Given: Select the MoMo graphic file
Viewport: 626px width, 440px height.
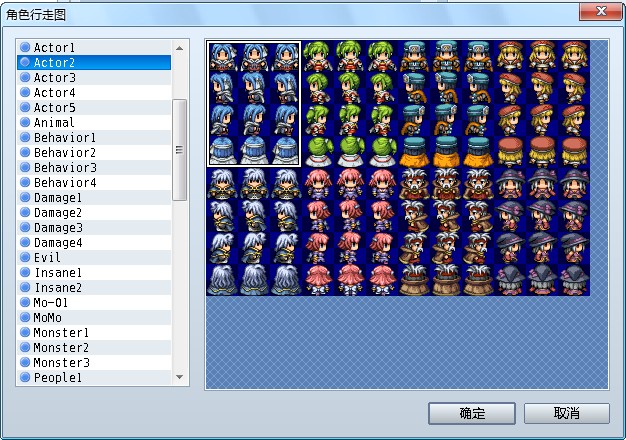Looking at the screenshot, I should coord(94,318).
